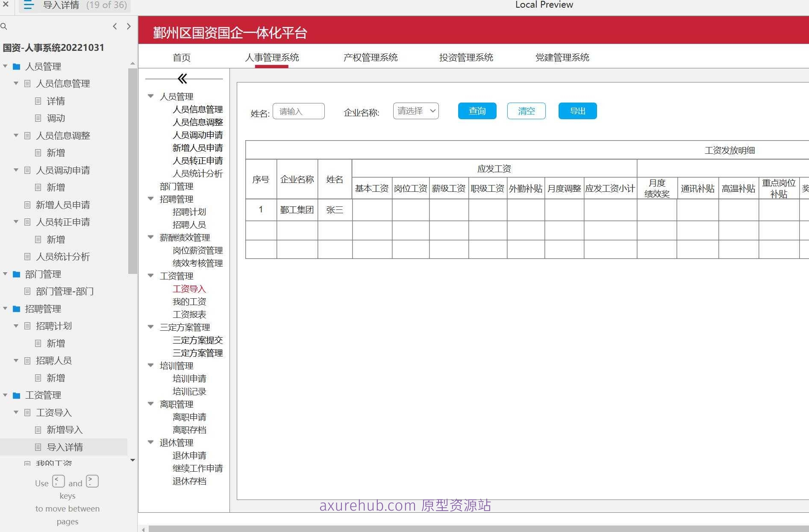The height and width of the screenshot is (532, 809).
Task: Switch to the 首页 tab
Action: point(181,57)
